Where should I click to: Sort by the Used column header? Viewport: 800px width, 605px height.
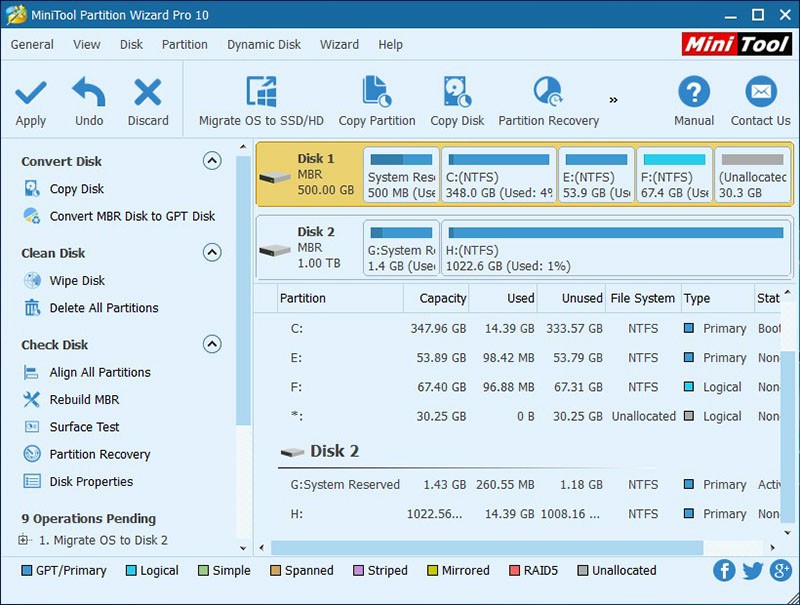click(x=503, y=298)
